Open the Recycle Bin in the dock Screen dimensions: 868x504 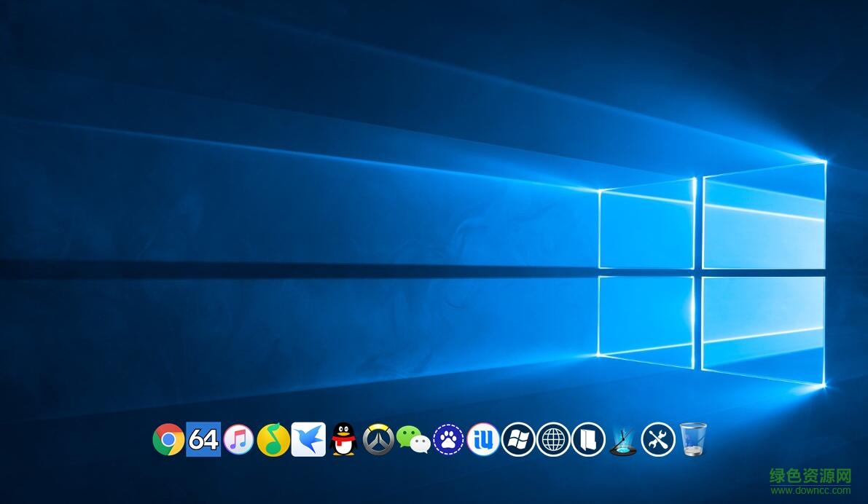click(x=693, y=440)
